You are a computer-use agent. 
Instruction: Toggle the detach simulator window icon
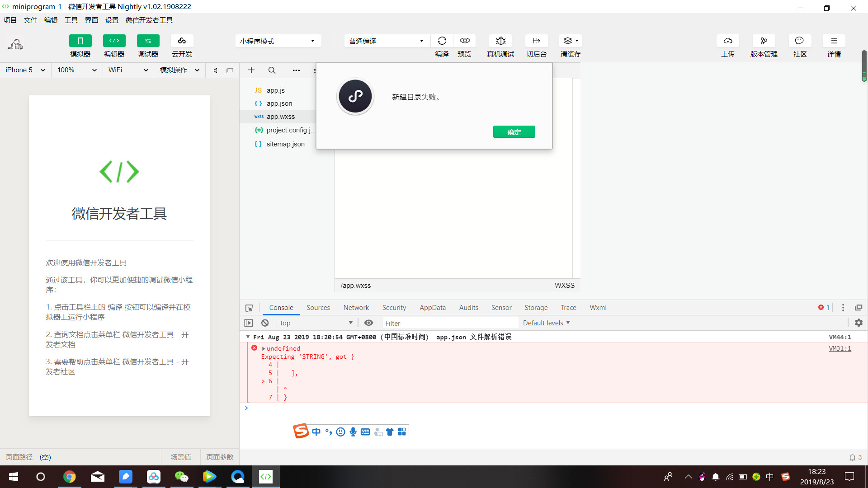coord(230,70)
